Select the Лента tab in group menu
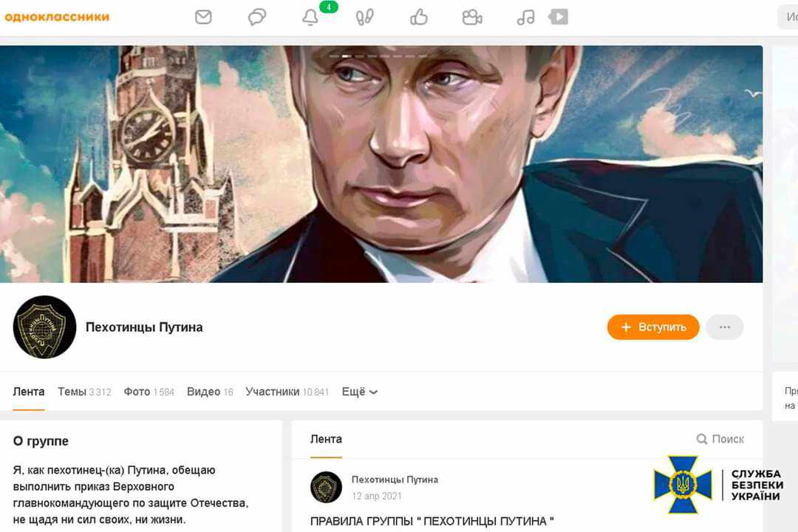798x532 pixels. click(x=29, y=392)
